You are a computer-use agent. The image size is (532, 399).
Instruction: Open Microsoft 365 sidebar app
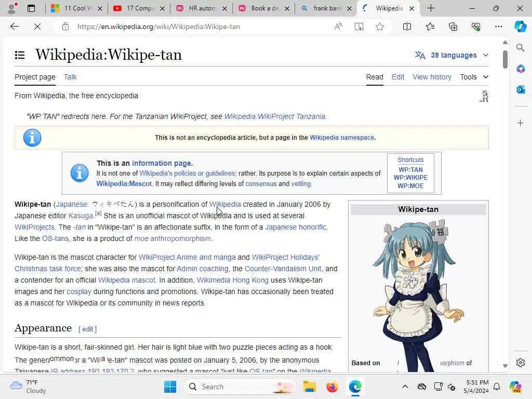tap(521, 69)
